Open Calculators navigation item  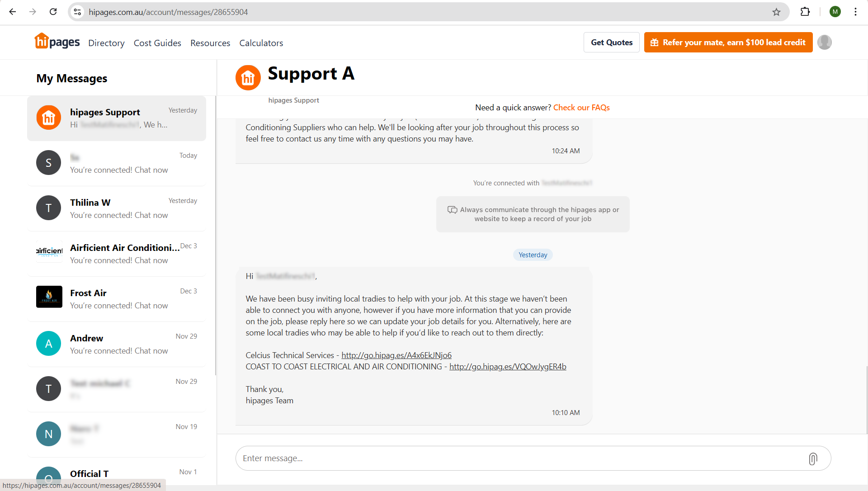pos(261,43)
